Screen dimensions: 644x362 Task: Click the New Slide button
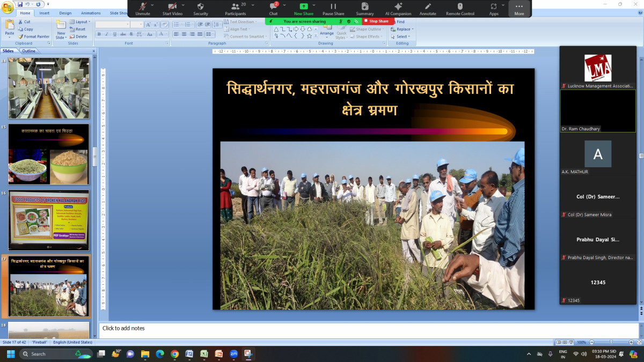coord(61,29)
